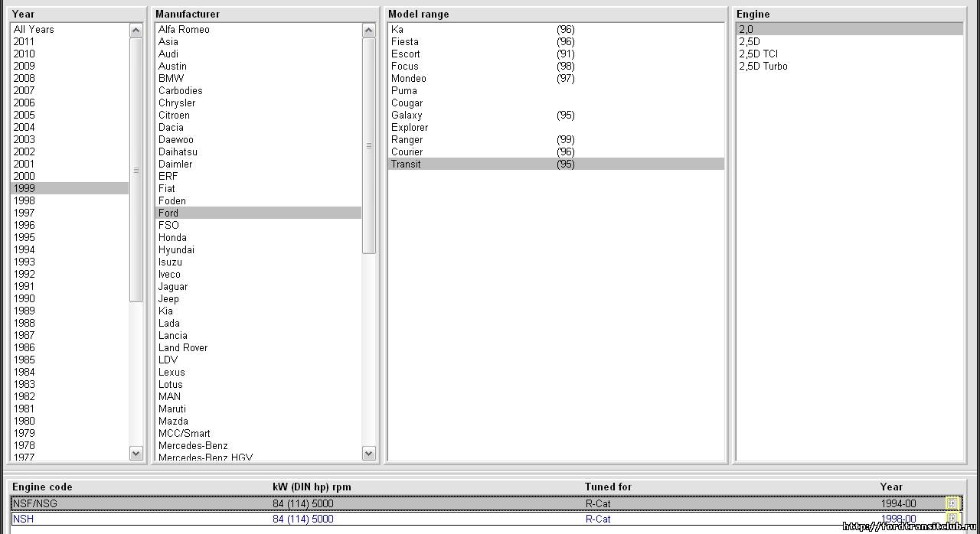980x534 pixels.
Task: Select the highlighted Transit model range
Action: (557, 164)
